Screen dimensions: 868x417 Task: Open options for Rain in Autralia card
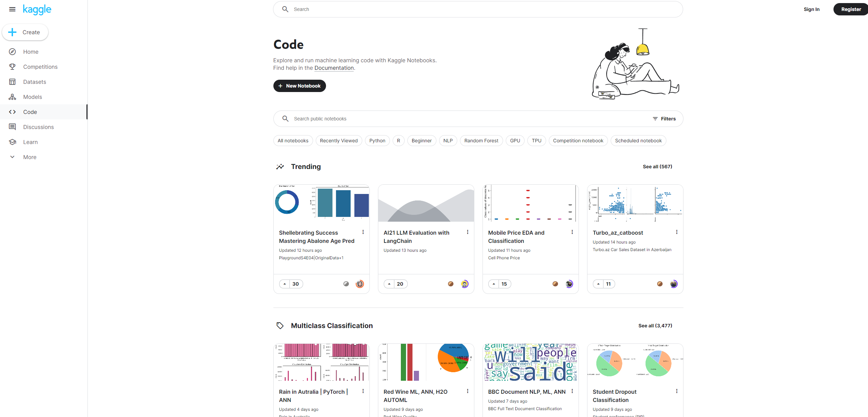point(363,391)
